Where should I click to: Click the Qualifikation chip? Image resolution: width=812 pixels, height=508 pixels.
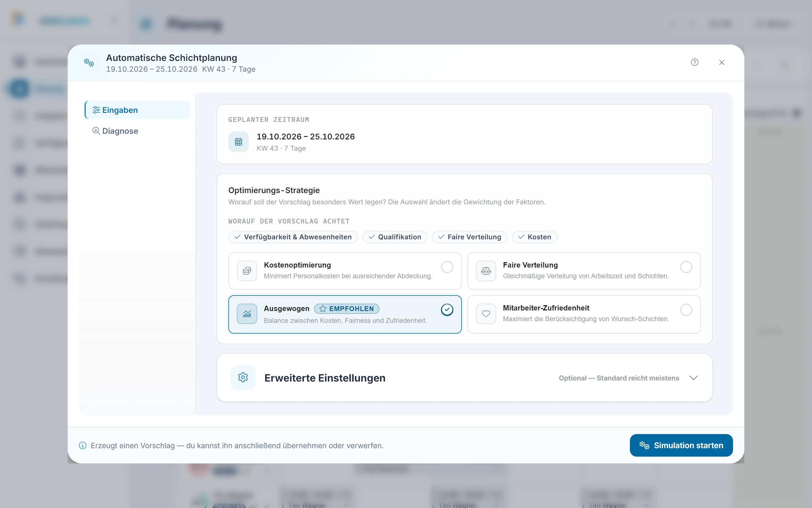[395, 237]
